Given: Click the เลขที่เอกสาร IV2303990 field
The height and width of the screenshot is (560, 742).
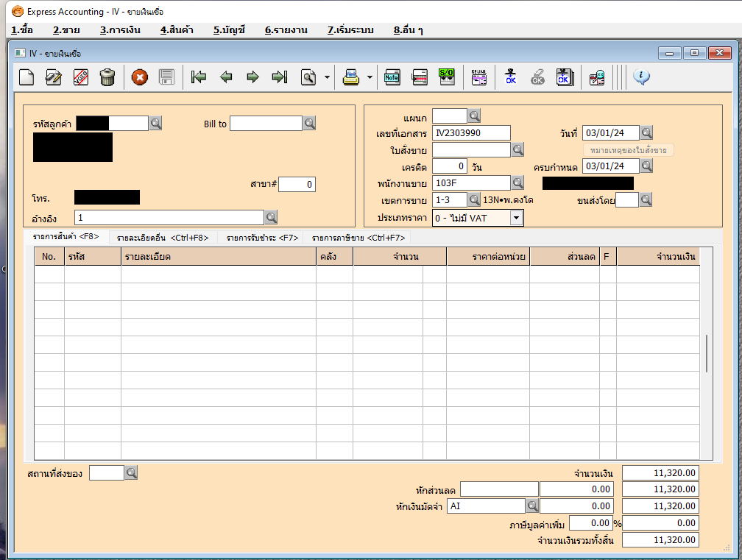Looking at the screenshot, I should (471, 133).
